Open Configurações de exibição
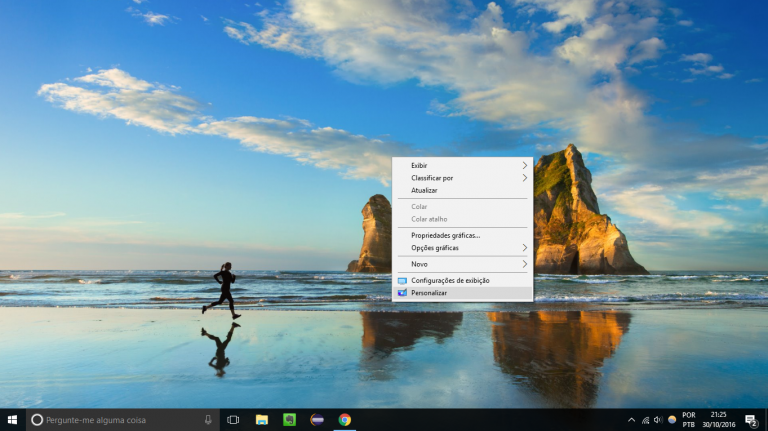Screen dimensions: 768x431 tap(462, 281)
